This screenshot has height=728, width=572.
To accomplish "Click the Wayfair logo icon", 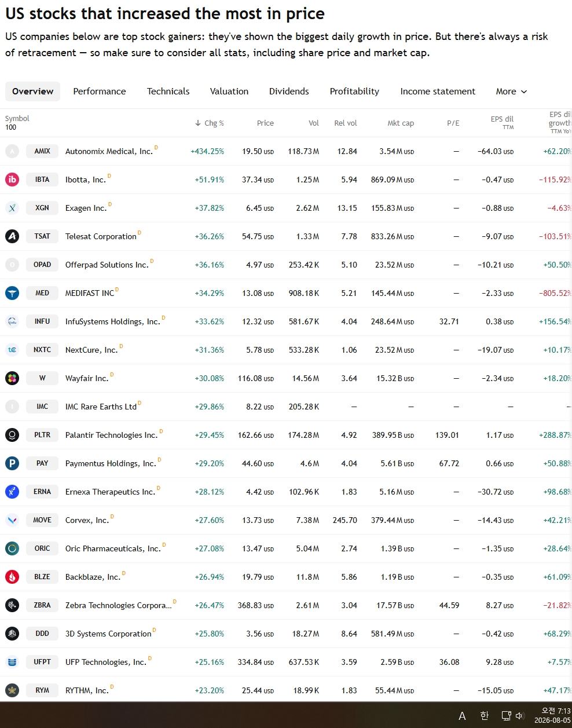I will 12,378.
